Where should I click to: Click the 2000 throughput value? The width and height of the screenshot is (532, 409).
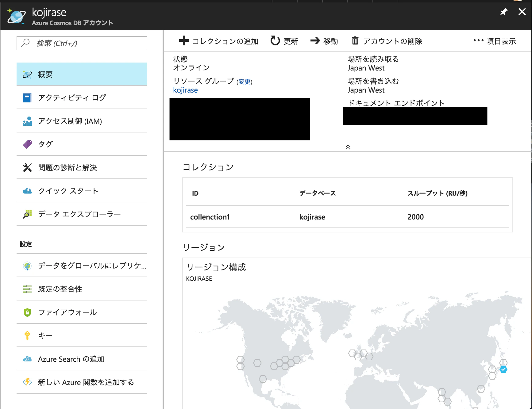(415, 217)
